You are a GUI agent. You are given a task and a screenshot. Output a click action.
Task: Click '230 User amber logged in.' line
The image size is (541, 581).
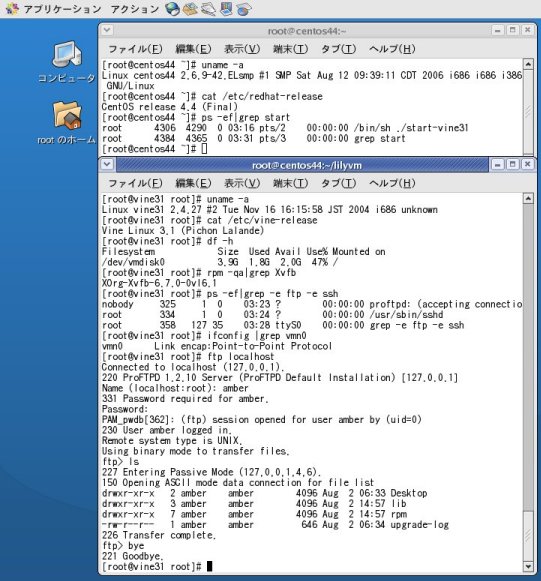[167, 430]
